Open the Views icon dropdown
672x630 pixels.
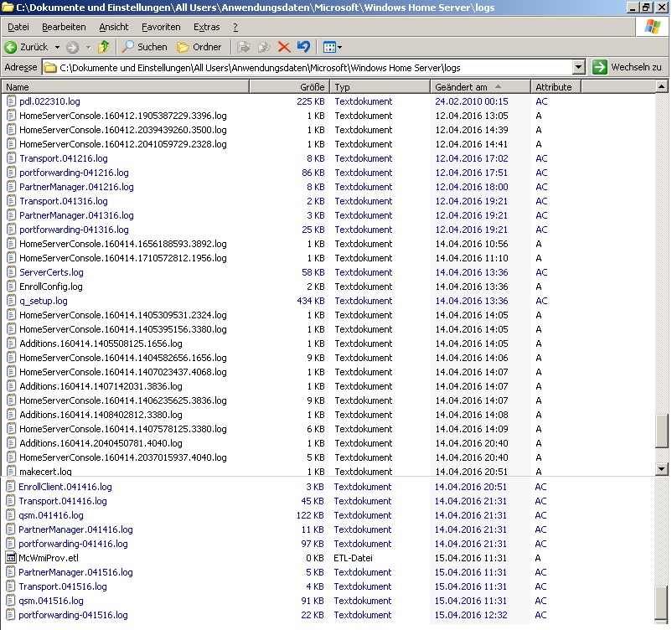coord(332,47)
